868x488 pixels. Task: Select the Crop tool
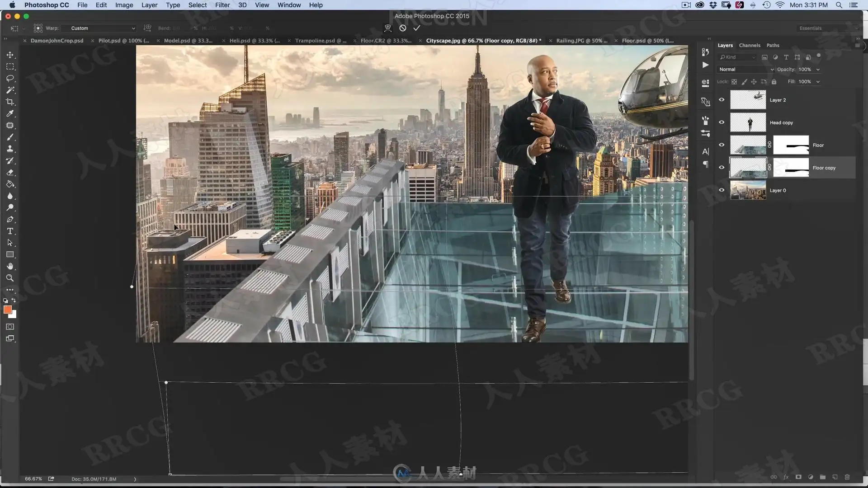tap(10, 102)
